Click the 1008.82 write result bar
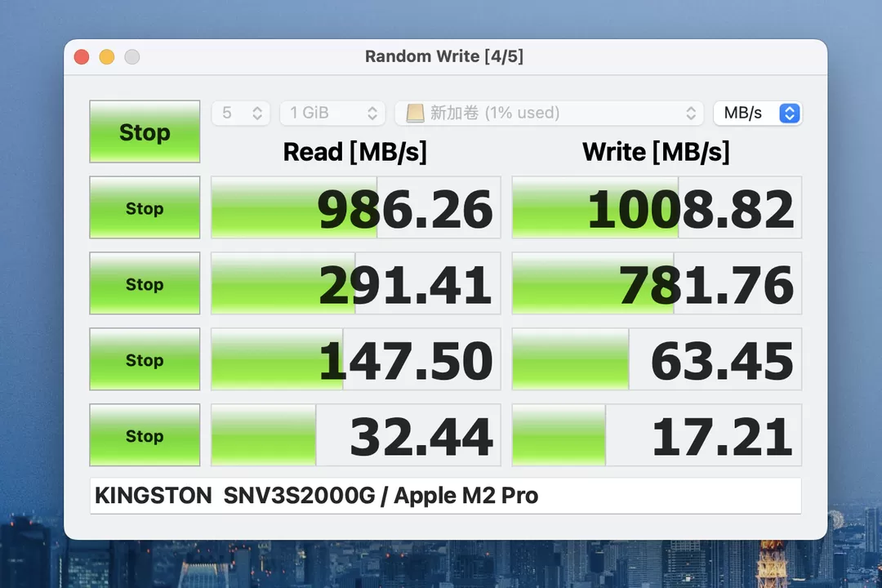Screen dimensions: 882x588 pos(657,207)
